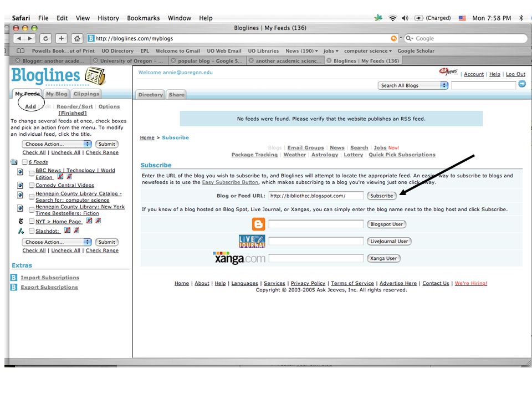Click the Xanga User button
This screenshot has height=399, width=532.
(x=383, y=258)
